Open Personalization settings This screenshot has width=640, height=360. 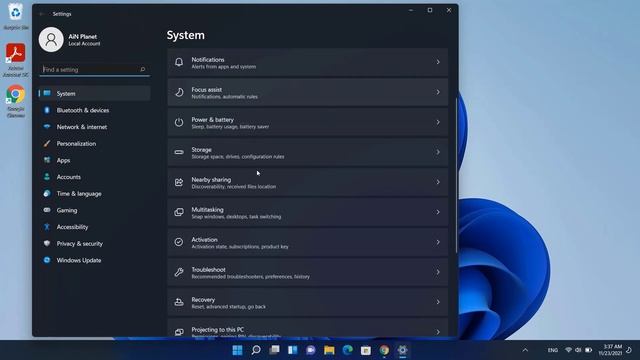tap(95, 144)
